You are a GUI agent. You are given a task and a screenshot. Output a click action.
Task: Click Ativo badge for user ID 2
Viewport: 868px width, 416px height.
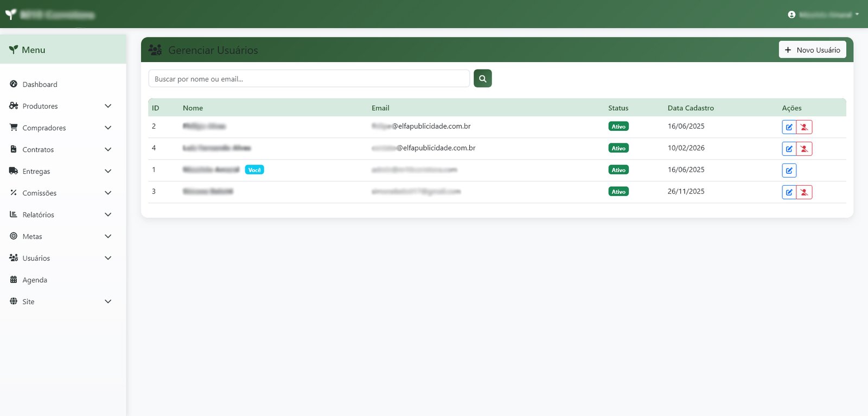618,127
